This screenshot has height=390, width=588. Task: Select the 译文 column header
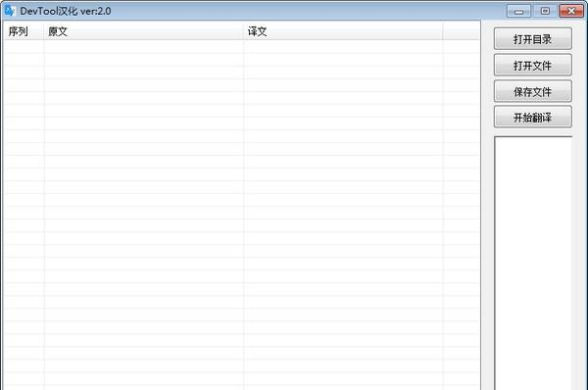coord(343,31)
